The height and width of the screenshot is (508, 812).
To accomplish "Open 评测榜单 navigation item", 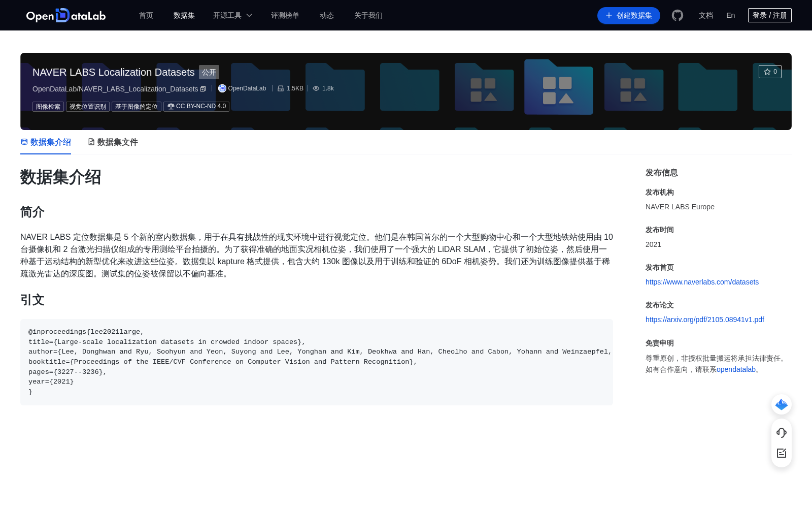I will [285, 15].
